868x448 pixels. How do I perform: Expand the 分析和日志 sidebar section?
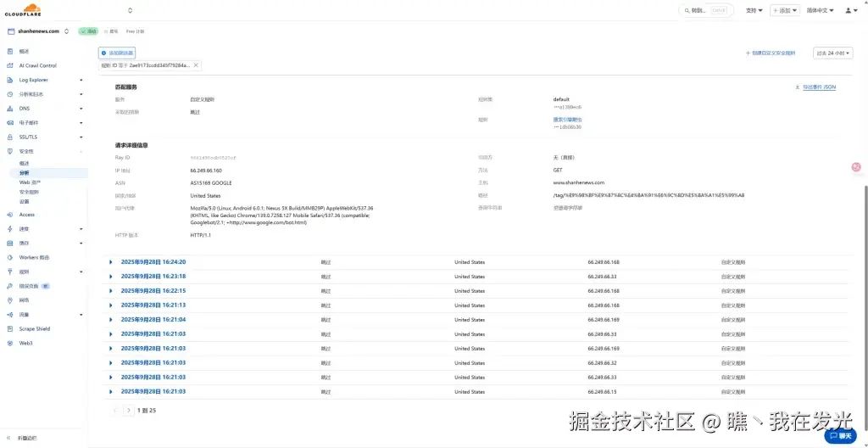point(81,94)
